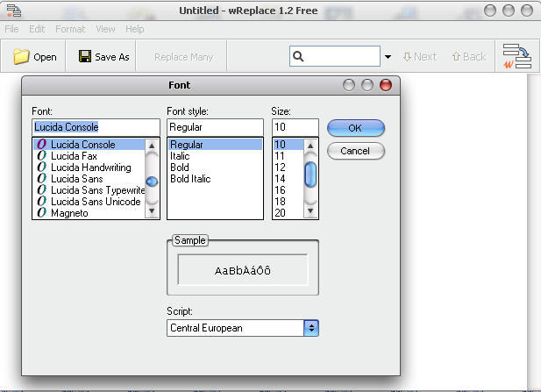This screenshot has width=541, height=392.
Task: Select size 11 in size list
Action: (288, 155)
